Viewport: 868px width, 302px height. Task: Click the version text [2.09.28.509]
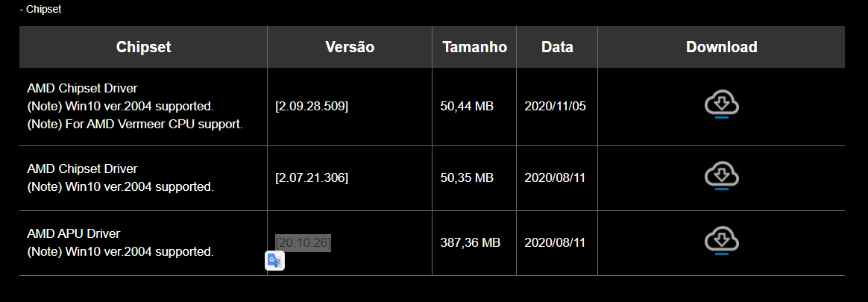(x=312, y=106)
